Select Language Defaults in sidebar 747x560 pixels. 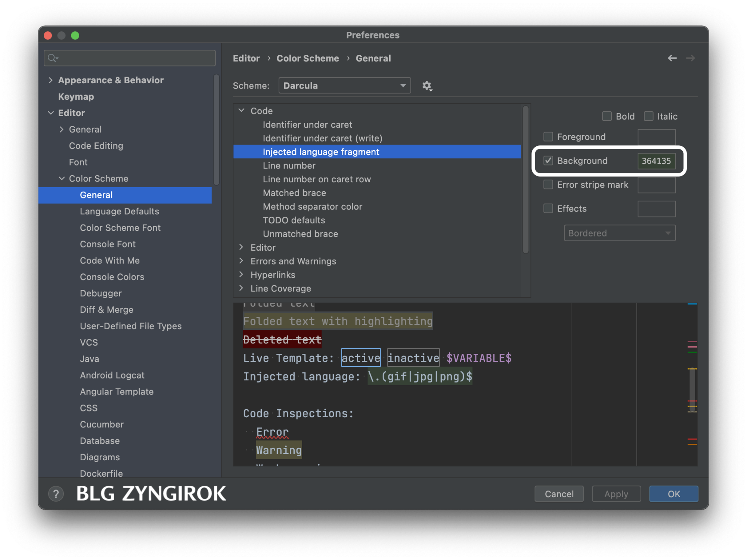pyautogui.click(x=119, y=211)
